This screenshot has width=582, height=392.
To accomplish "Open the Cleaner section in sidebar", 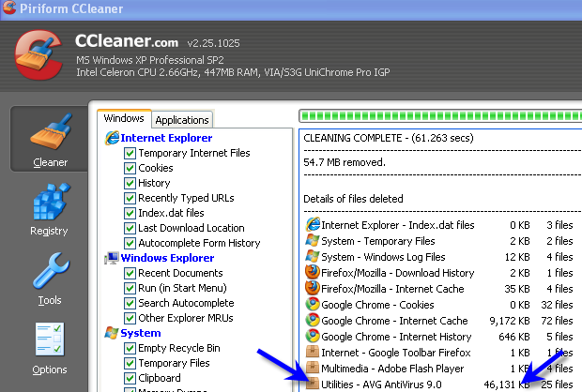I will (50, 140).
